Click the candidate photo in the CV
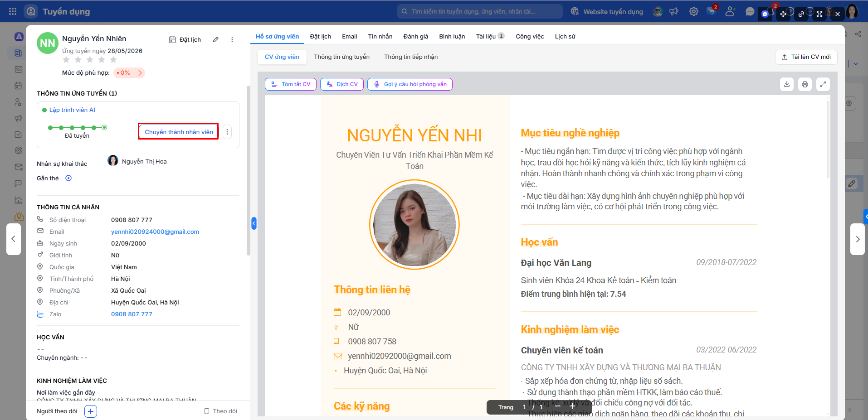The image size is (868, 420). click(414, 224)
